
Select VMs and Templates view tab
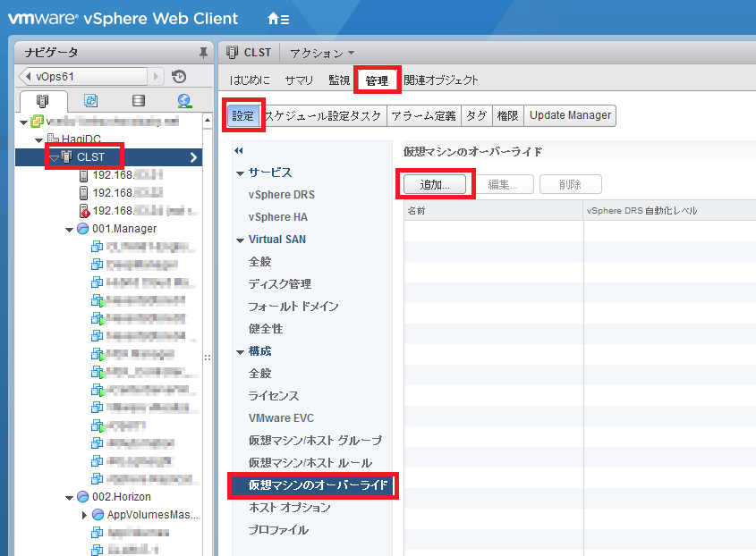coord(90,100)
